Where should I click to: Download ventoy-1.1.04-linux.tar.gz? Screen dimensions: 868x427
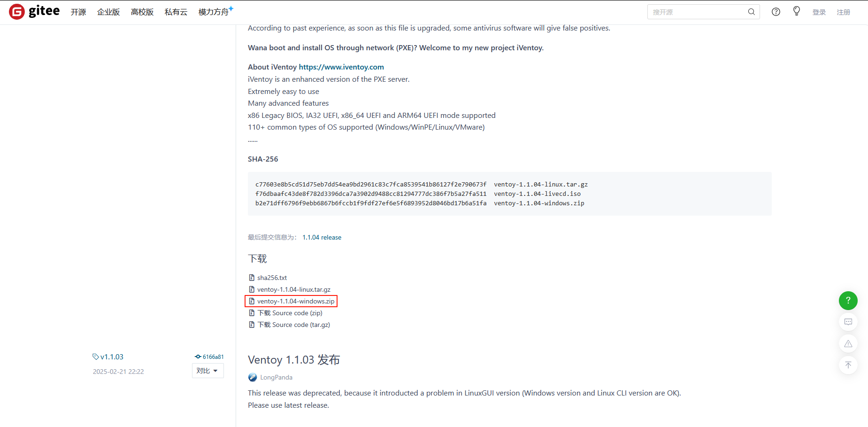294,289
